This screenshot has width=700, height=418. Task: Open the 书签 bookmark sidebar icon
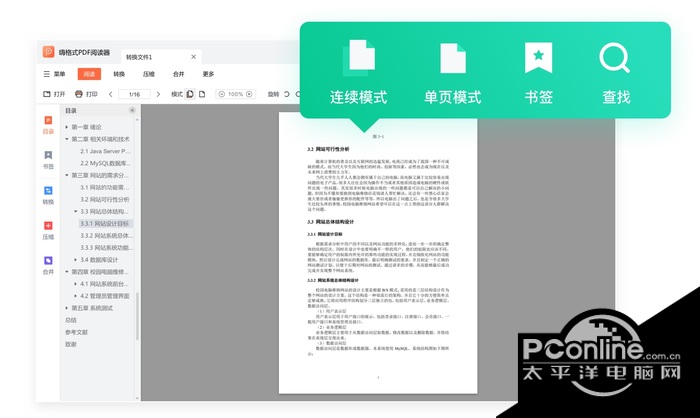click(x=48, y=155)
